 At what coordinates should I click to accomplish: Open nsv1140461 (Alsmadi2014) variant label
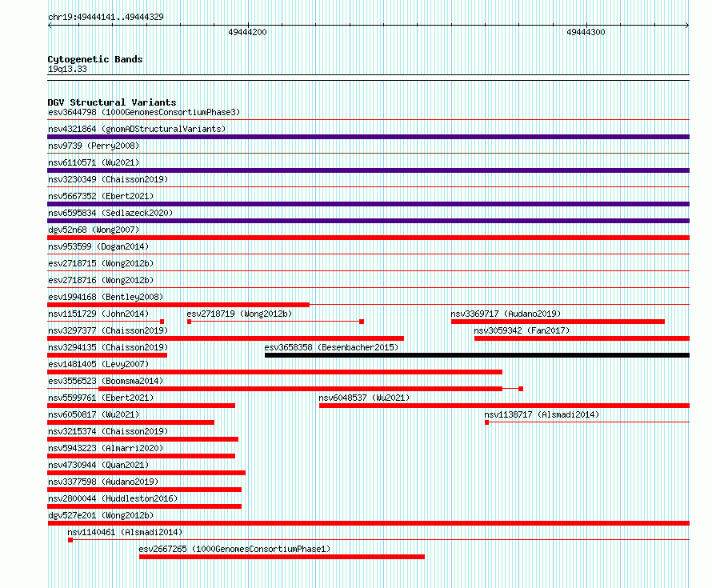point(125,532)
